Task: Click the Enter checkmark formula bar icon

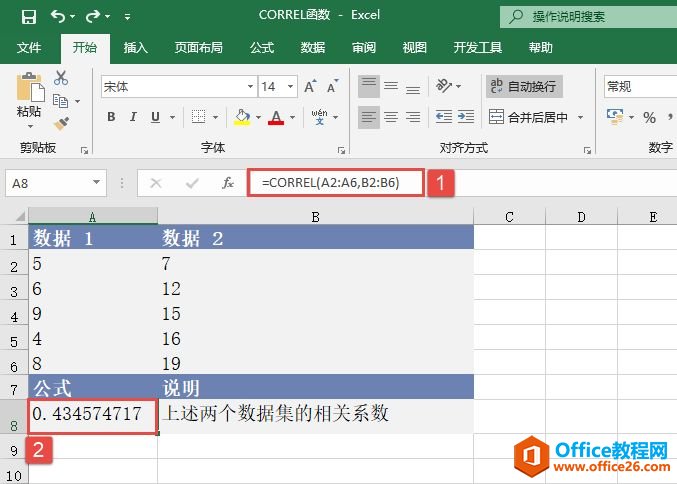Action: (192, 183)
